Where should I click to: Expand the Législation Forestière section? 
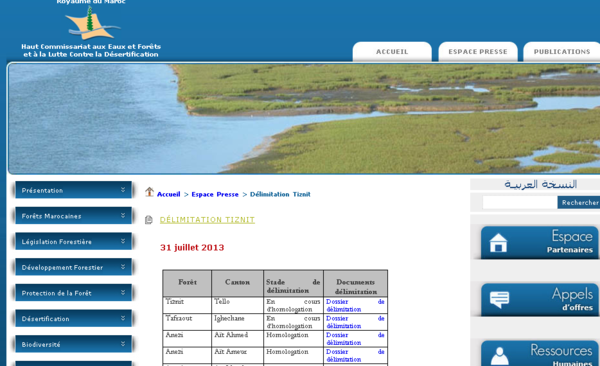(73, 241)
